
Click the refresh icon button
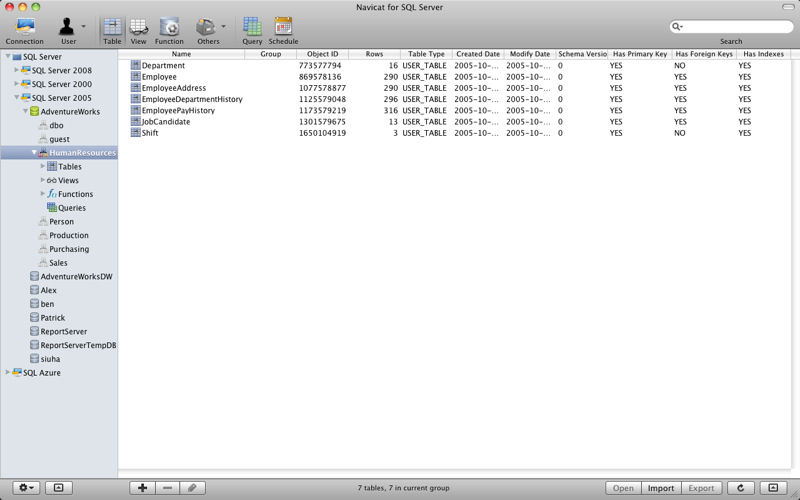pyautogui.click(x=740, y=488)
